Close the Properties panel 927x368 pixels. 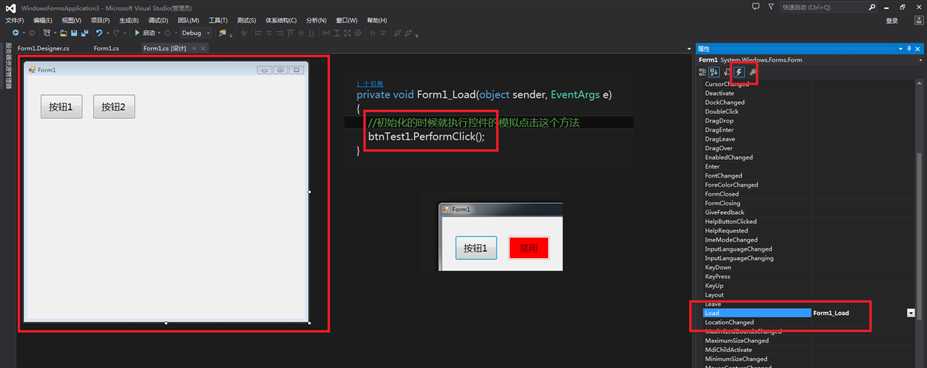coord(918,49)
